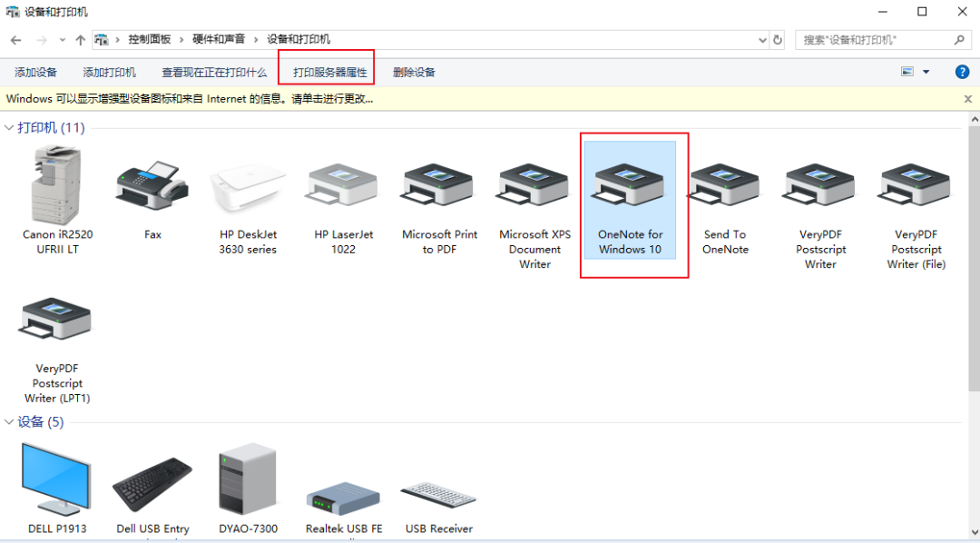Click the refresh button beside the address bar
The image size is (980, 543).
coord(778,40)
